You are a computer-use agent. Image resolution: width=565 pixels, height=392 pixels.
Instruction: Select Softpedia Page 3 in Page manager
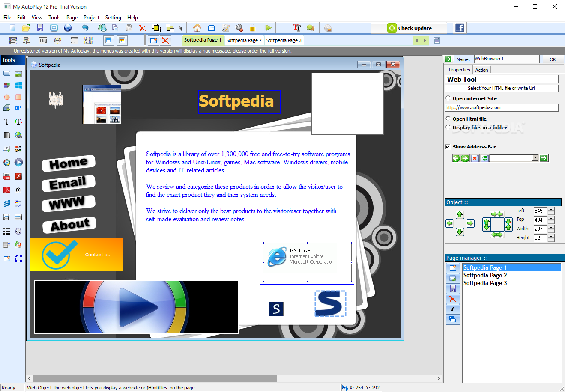click(511, 283)
